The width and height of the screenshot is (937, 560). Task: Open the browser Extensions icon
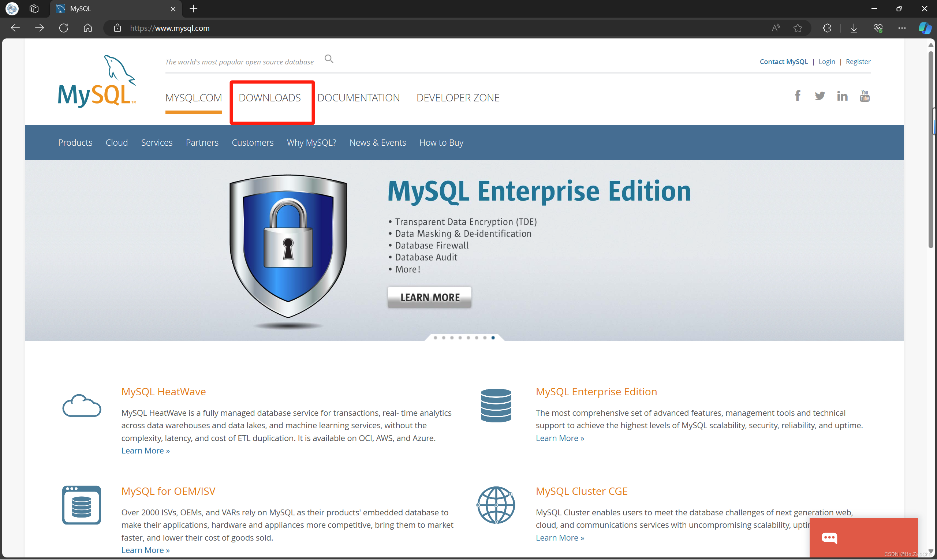tap(827, 28)
